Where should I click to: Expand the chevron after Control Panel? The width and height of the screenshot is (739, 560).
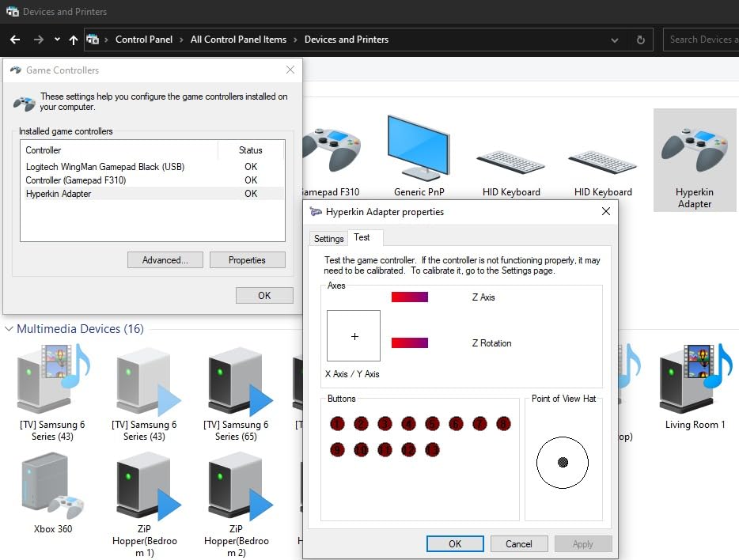coord(181,40)
